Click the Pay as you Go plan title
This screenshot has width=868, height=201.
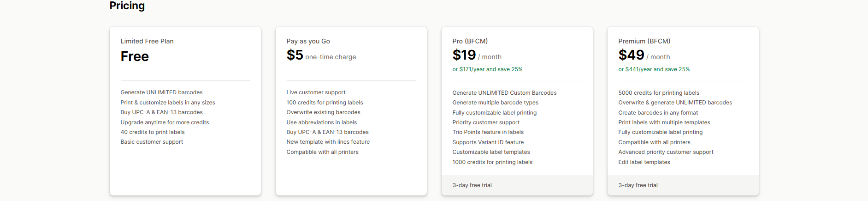(x=308, y=41)
